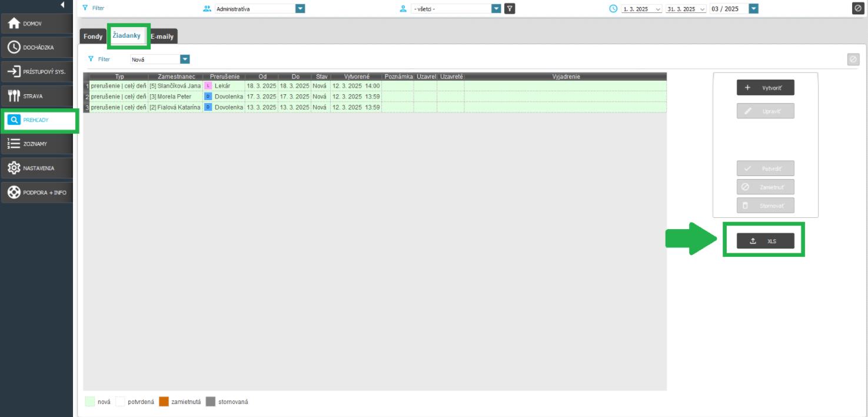This screenshot has height=417, width=868.
Task: Switch to the E-maily tab
Action: (x=162, y=37)
